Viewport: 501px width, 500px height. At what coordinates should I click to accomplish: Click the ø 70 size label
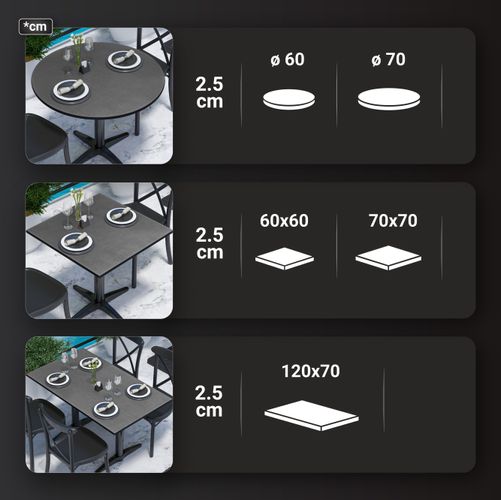tap(388, 60)
